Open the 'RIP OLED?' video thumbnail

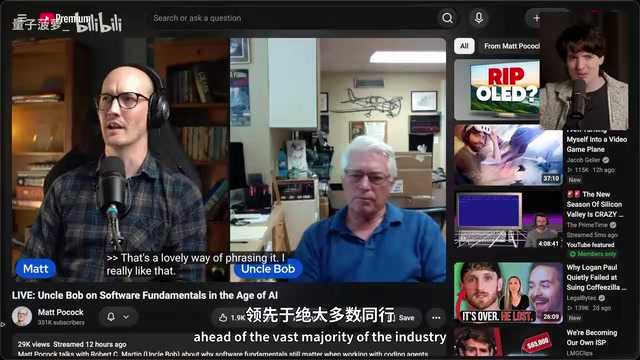(x=497, y=89)
